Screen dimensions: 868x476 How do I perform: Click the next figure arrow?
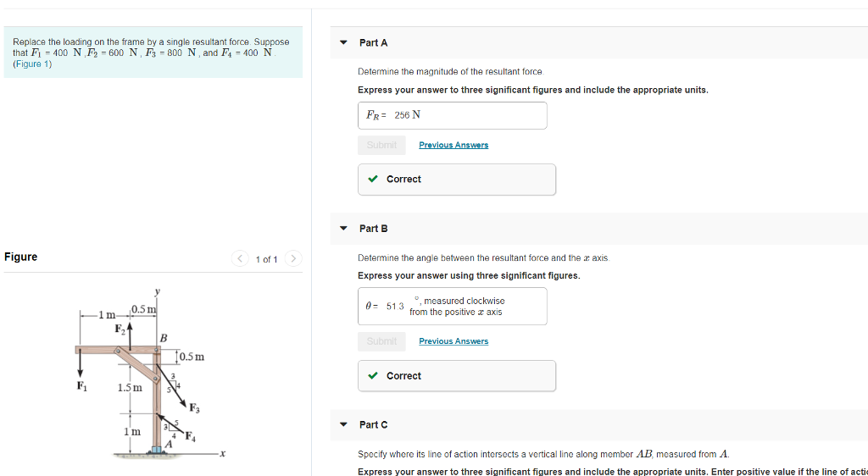(x=293, y=258)
